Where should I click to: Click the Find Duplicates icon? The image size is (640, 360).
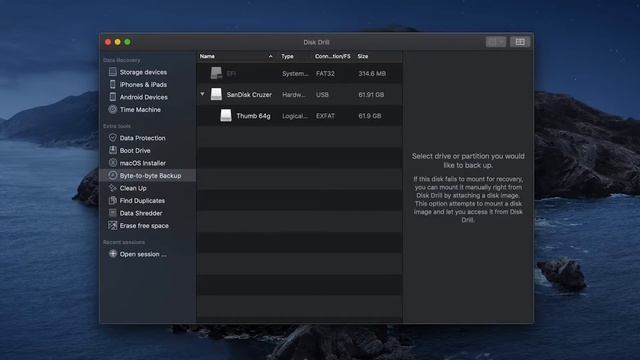[x=113, y=200]
